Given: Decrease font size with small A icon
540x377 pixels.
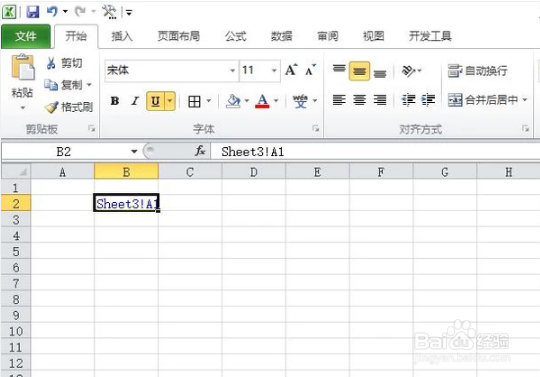Looking at the screenshot, I should pos(311,70).
